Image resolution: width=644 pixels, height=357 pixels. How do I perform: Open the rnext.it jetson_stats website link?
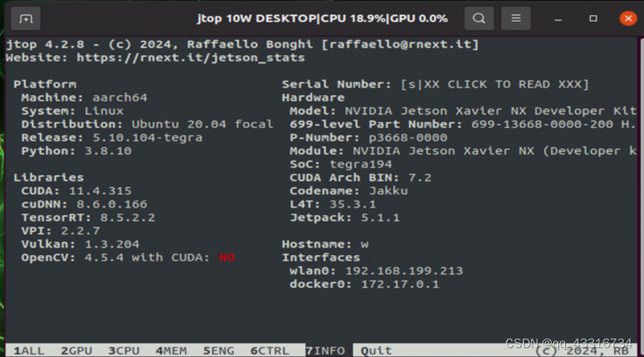click(x=191, y=57)
